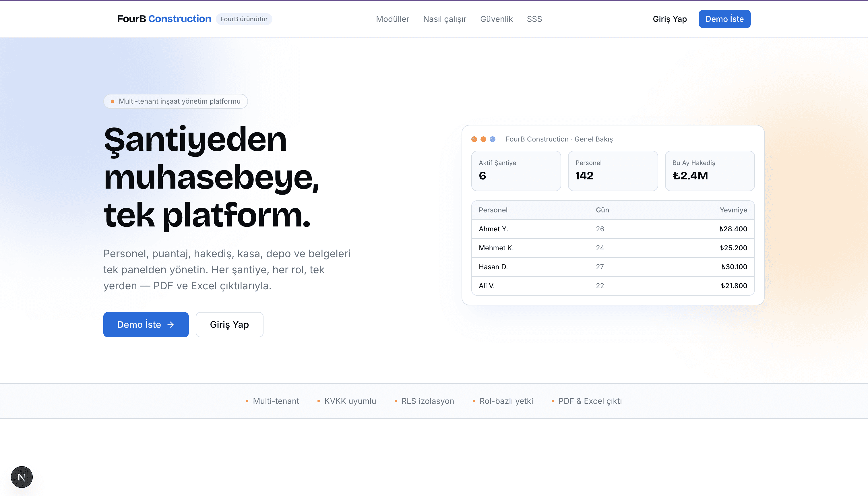
Task: Click Giriş Yap in the header
Action: pos(669,19)
